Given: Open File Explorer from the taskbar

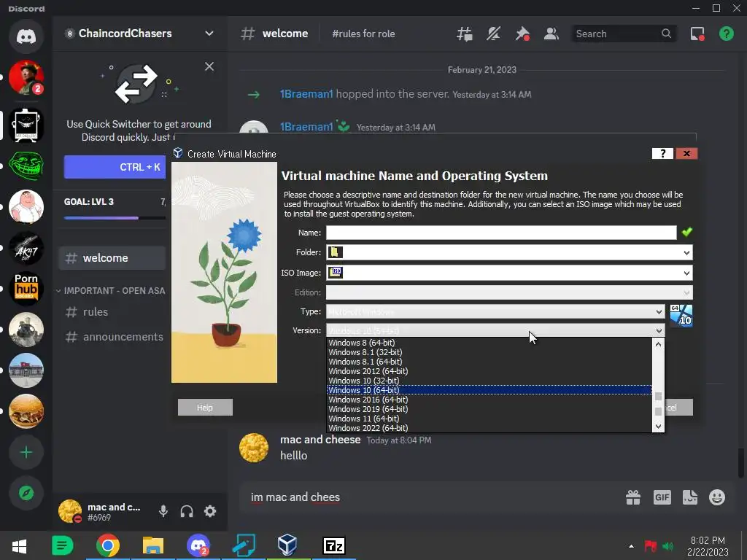Looking at the screenshot, I should (x=153, y=545).
